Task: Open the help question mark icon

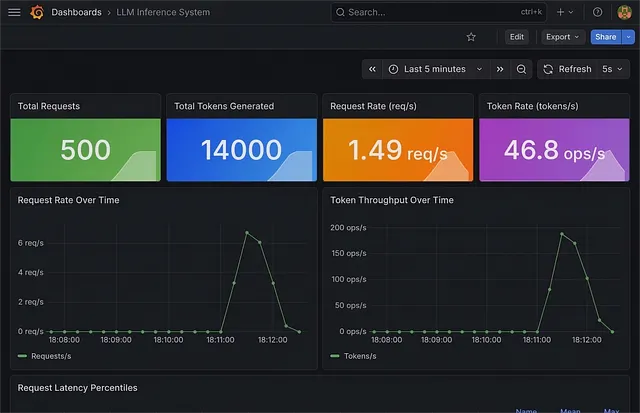Action: (598, 12)
